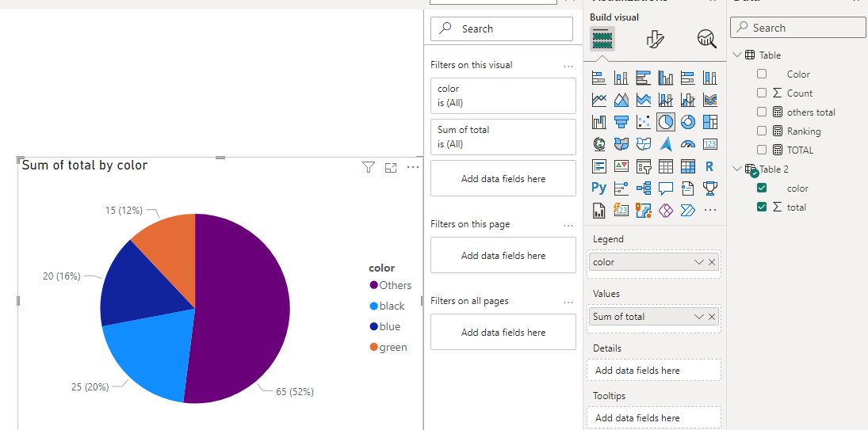868x430 pixels.
Task: Collapse the Table node in Data pane
Action: (x=737, y=55)
